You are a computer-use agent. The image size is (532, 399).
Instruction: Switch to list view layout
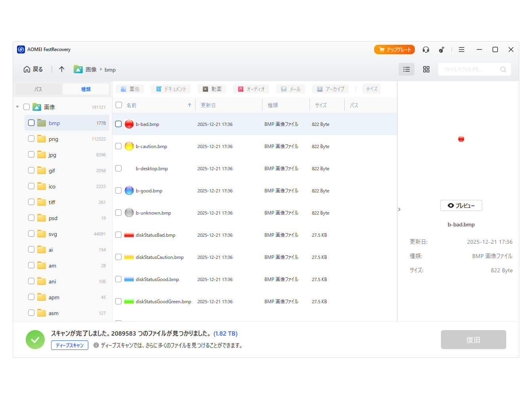point(407,69)
